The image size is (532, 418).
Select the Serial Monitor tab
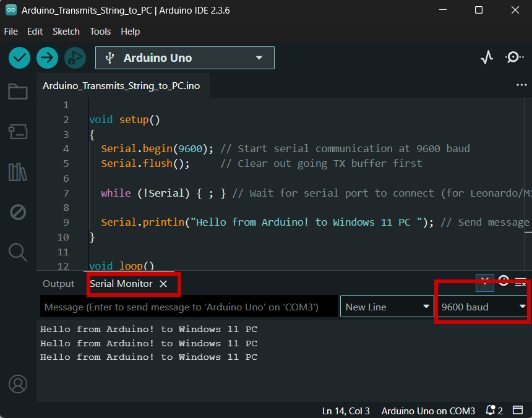click(121, 283)
